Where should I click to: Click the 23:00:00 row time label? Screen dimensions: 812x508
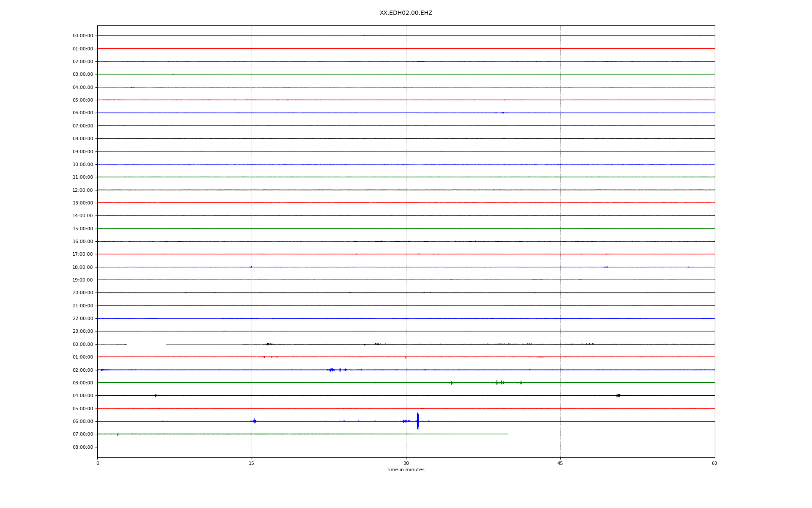(x=82, y=331)
